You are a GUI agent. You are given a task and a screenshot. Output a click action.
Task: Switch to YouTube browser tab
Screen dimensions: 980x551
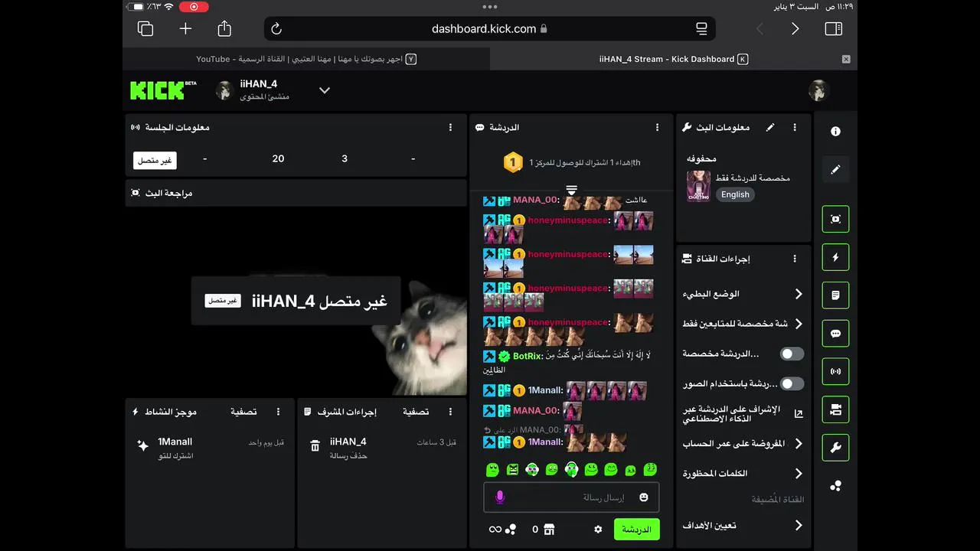[x=306, y=59]
